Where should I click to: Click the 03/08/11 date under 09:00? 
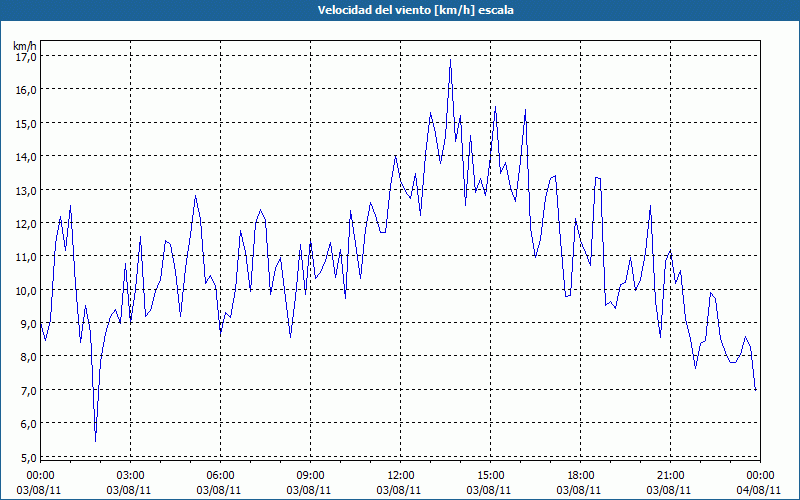308,490
